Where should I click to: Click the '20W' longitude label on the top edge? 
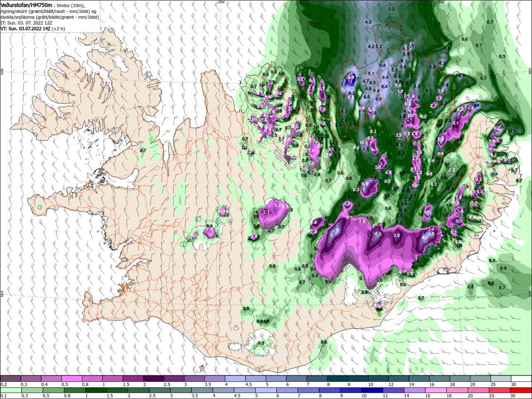[x=222, y=2]
